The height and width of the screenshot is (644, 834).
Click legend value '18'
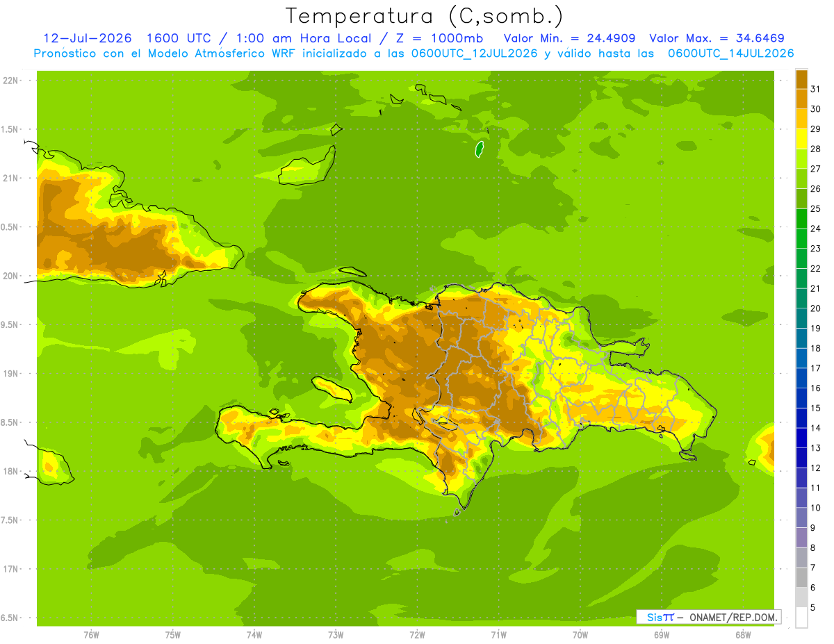point(816,348)
